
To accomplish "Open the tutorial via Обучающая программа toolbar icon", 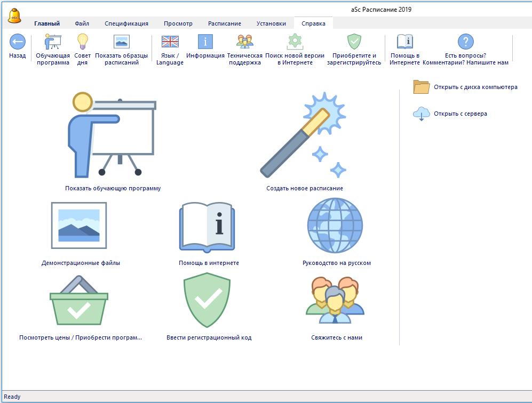I will [52, 42].
